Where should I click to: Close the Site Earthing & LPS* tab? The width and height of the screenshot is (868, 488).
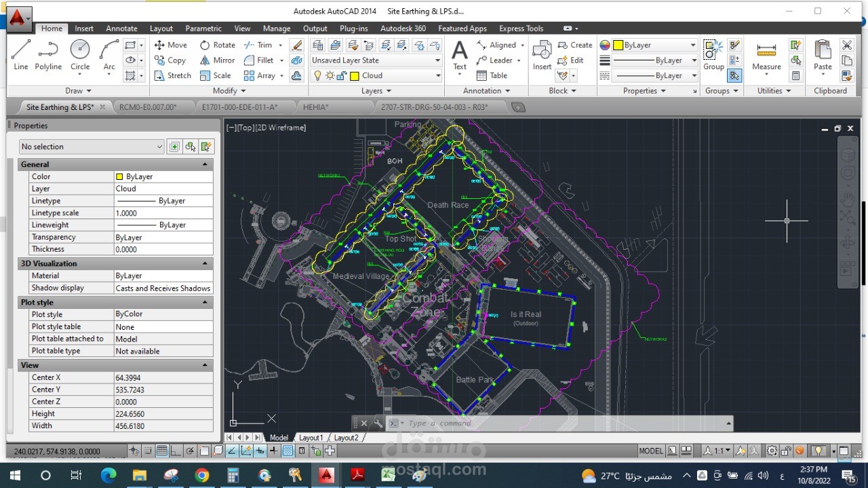[x=102, y=107]
